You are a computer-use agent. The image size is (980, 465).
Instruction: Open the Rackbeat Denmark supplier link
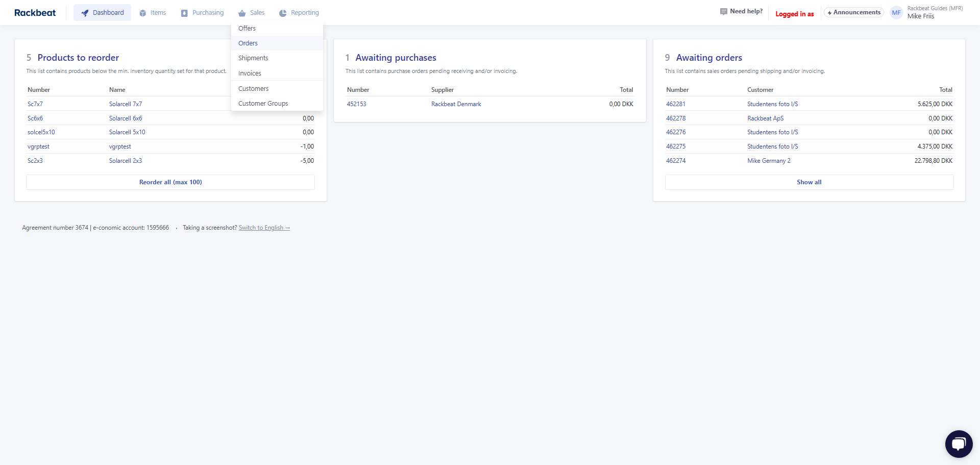pos(456,104)
